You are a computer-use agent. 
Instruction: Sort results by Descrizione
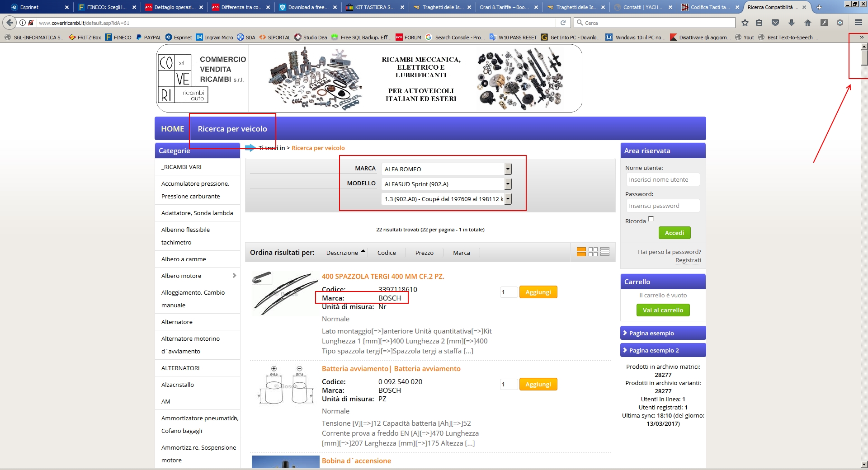pos(342,253)
